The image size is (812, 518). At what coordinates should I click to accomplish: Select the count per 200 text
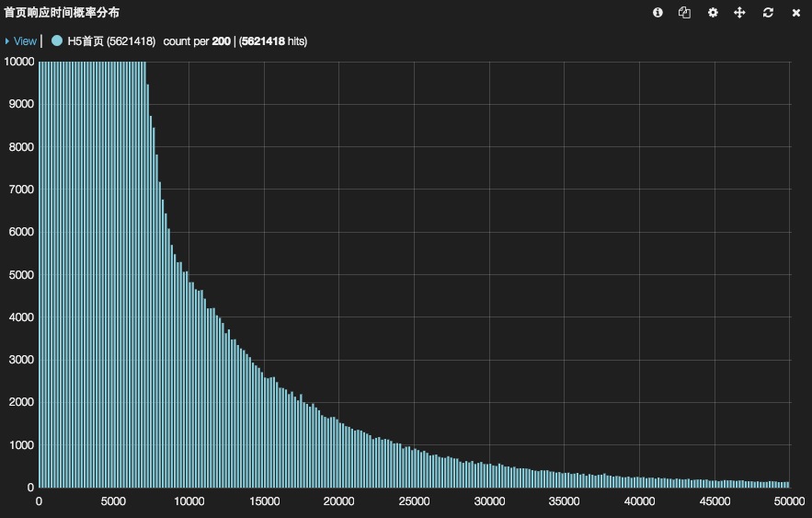(197, 40)
